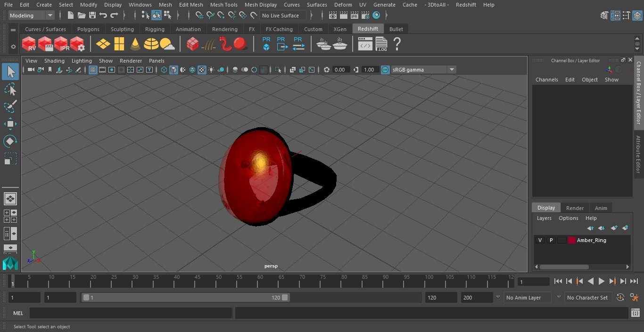The width and height of the screenshot is (644, 332).
Task: Open the Redshift LOG file icon
Action: [381, 44]
